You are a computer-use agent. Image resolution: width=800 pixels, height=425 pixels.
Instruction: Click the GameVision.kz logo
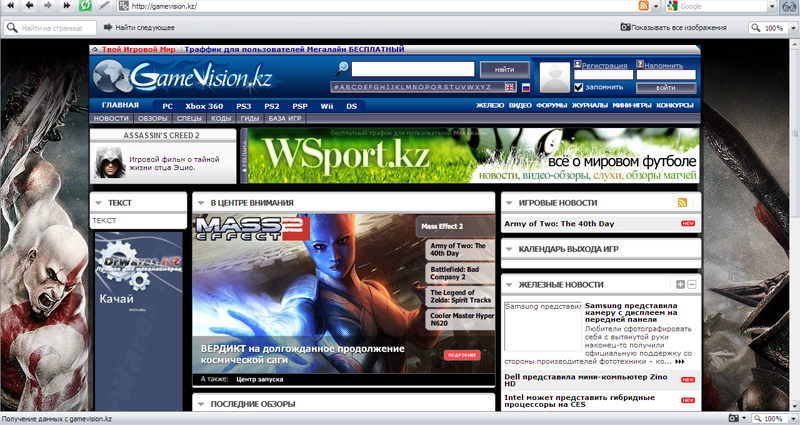182,77
